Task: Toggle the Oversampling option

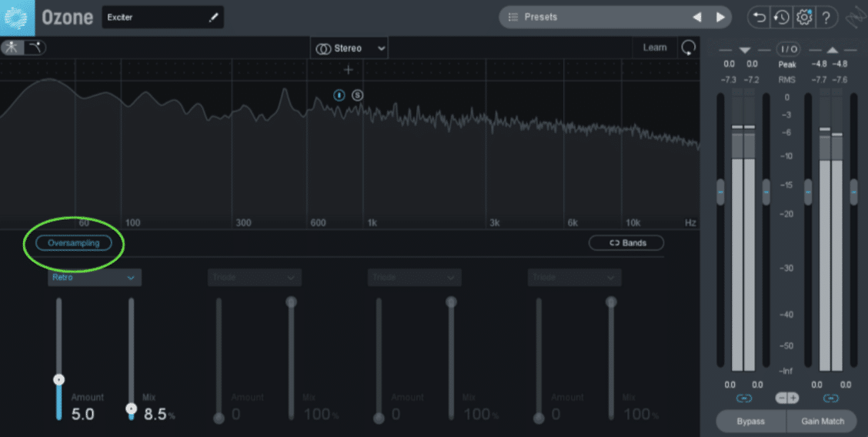Action: pyautogui.click(x=74, y=243)
